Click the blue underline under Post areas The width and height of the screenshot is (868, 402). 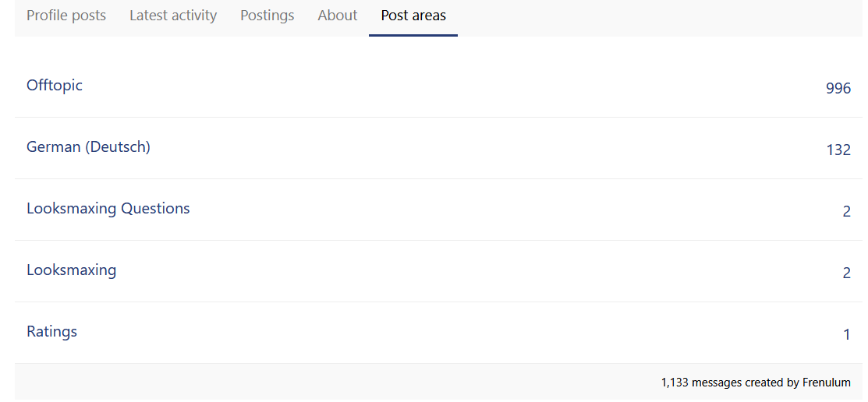tap(413, 35)
